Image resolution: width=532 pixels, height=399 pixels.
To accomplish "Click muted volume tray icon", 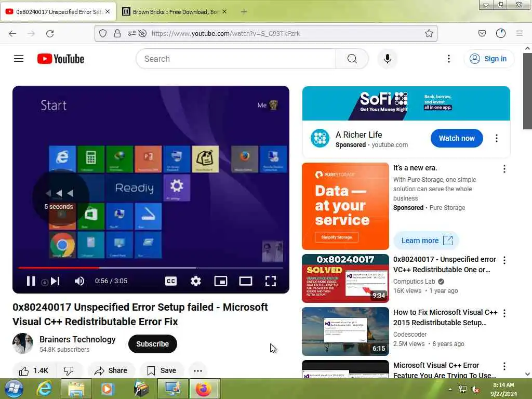I will [x=476, y=390].
